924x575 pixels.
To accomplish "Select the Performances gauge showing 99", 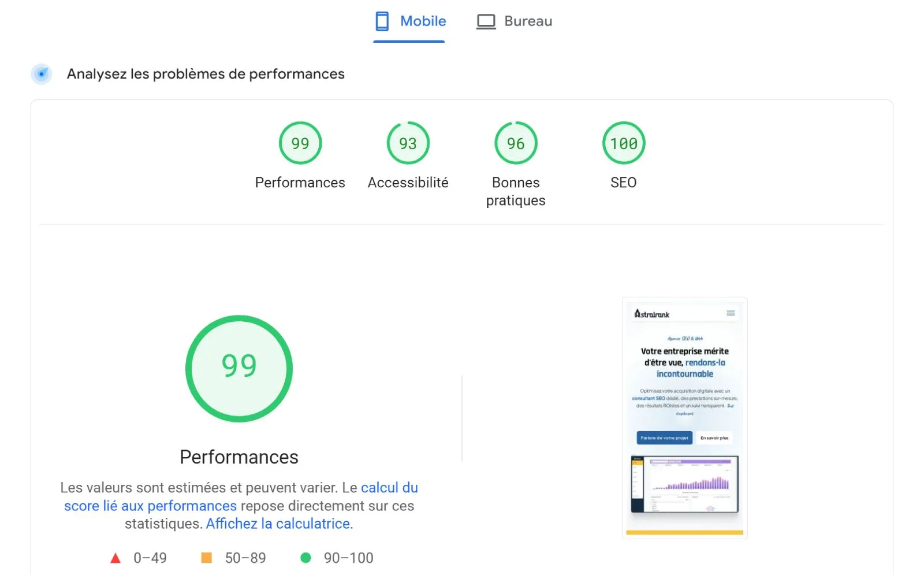I will 300,143.
